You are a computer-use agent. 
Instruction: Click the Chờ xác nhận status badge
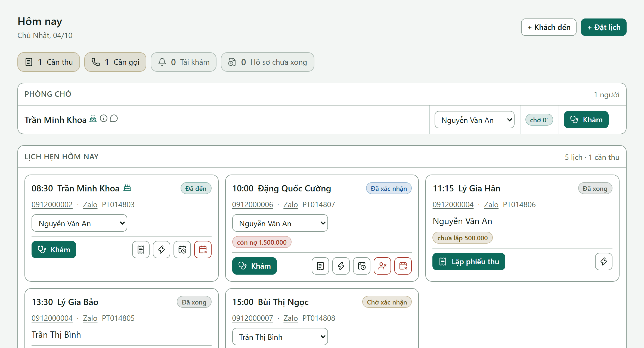(387, 302)
